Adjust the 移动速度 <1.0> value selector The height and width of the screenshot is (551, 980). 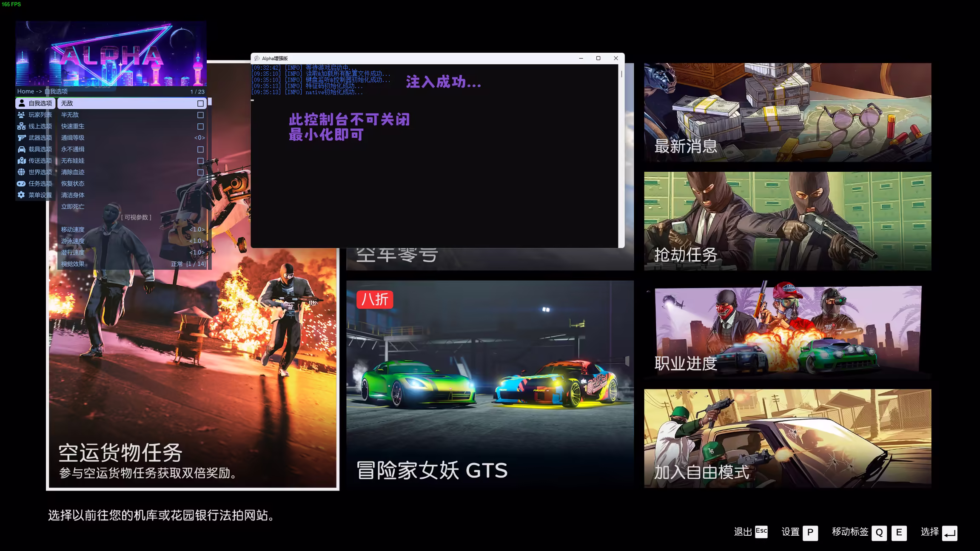pos(197,230)
